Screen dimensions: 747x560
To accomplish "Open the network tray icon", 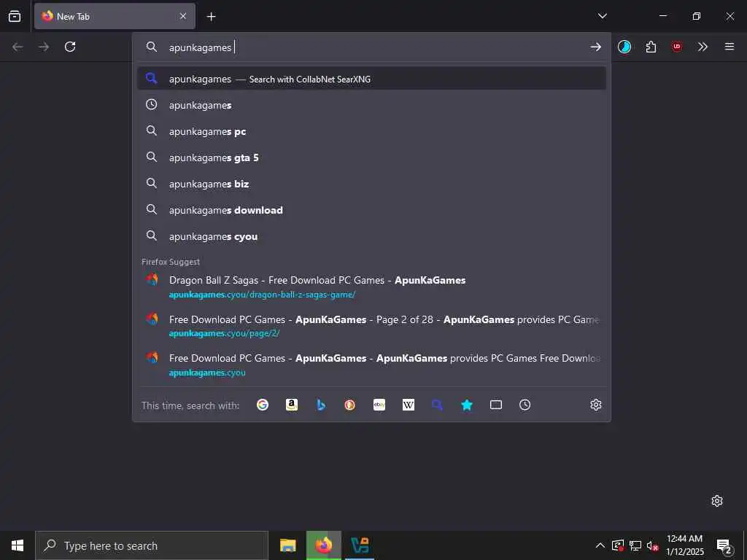I will (635, 545).
